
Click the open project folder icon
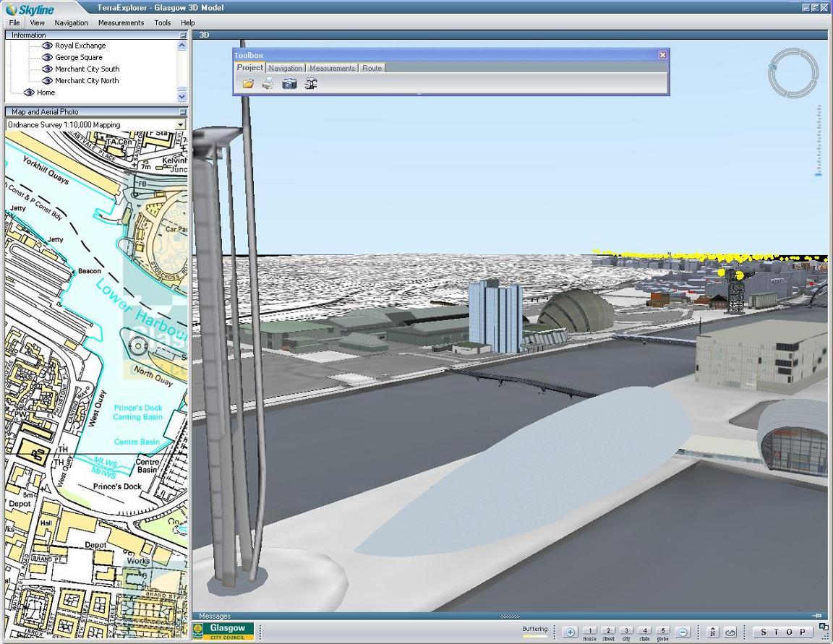[248, 84]
